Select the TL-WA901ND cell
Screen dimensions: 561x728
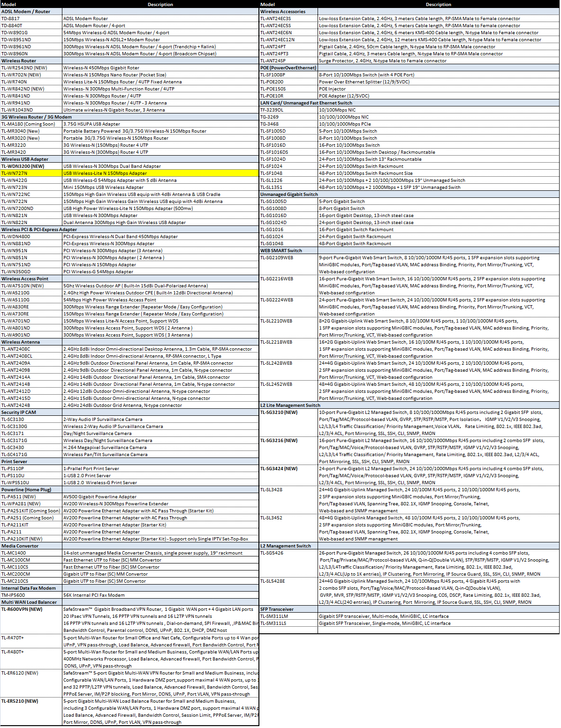click(31, 335)
